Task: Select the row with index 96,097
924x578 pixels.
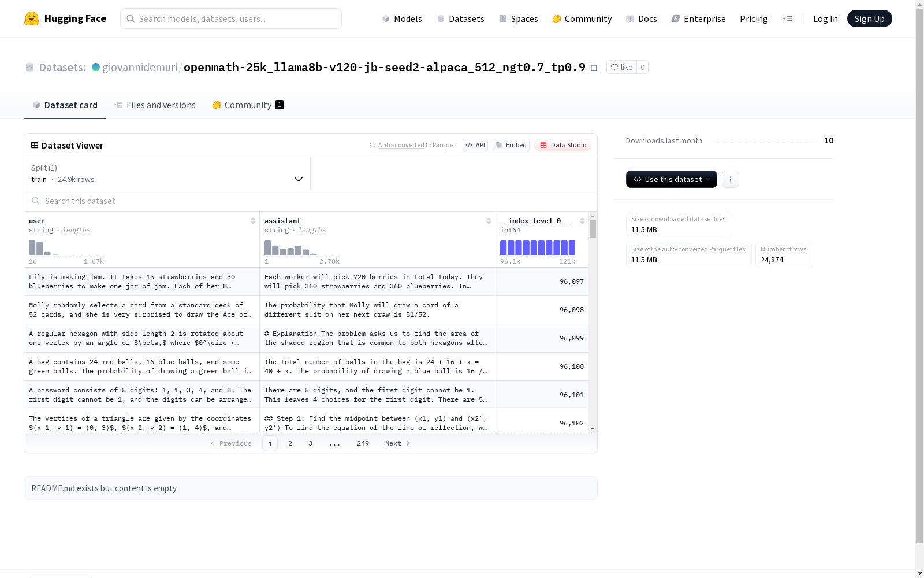Action: coord(306,281)
